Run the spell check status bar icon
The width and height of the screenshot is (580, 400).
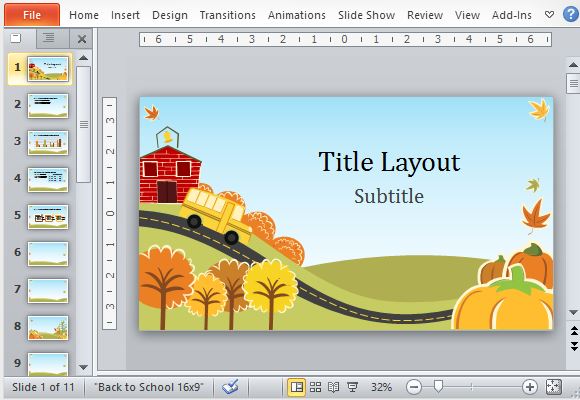[230, 387]
